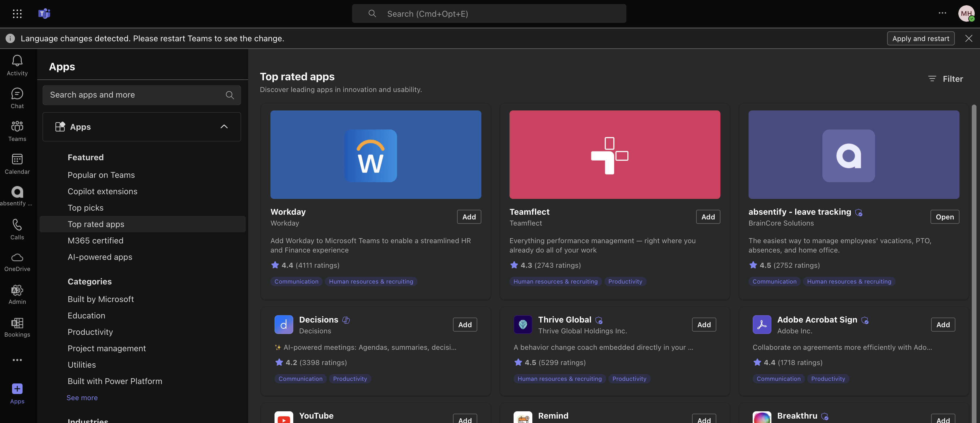Viewport: 980px width, 423px height.
Task: Select Top picks
Action: (x=86, y=208)
